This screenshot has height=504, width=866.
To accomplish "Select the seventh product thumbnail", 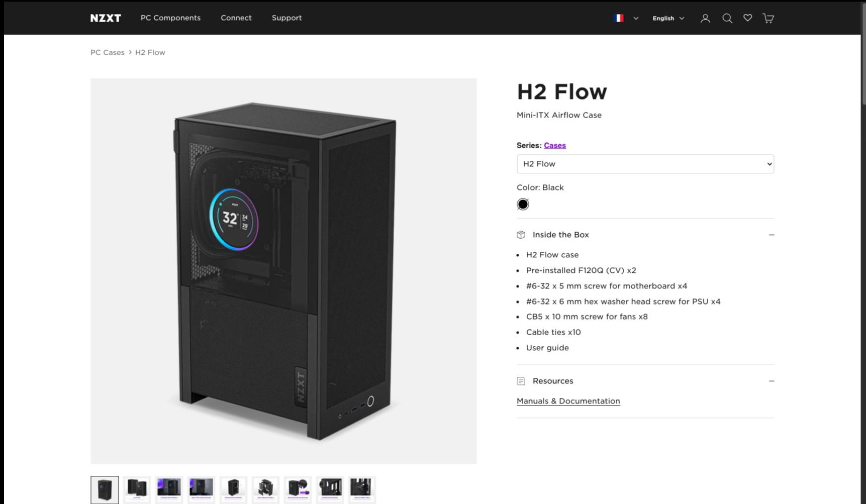I will pos(298,490).
